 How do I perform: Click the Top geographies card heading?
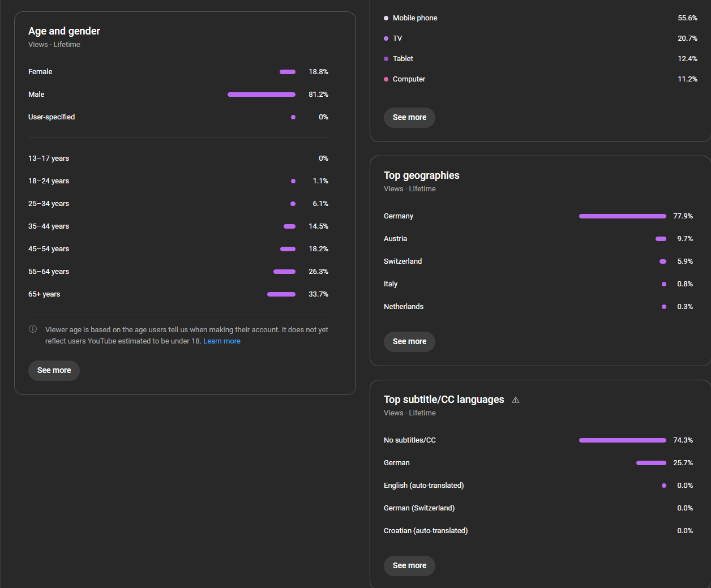point(422,175)
